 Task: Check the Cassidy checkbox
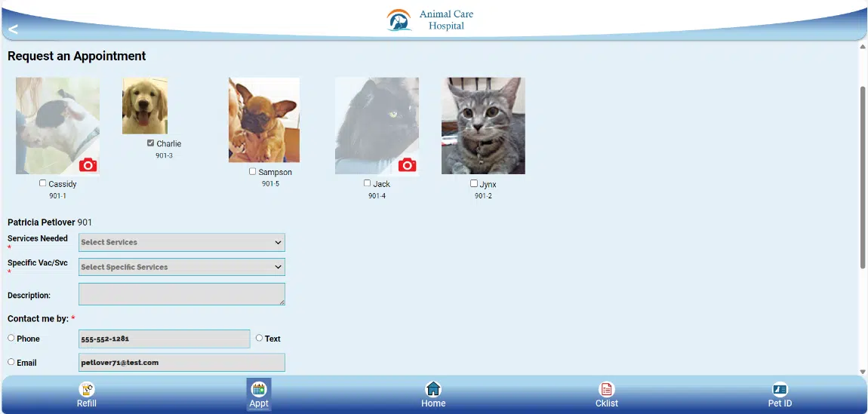(43, 183)
